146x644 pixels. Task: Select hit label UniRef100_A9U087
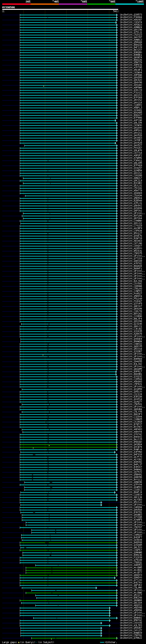[131, 20]
